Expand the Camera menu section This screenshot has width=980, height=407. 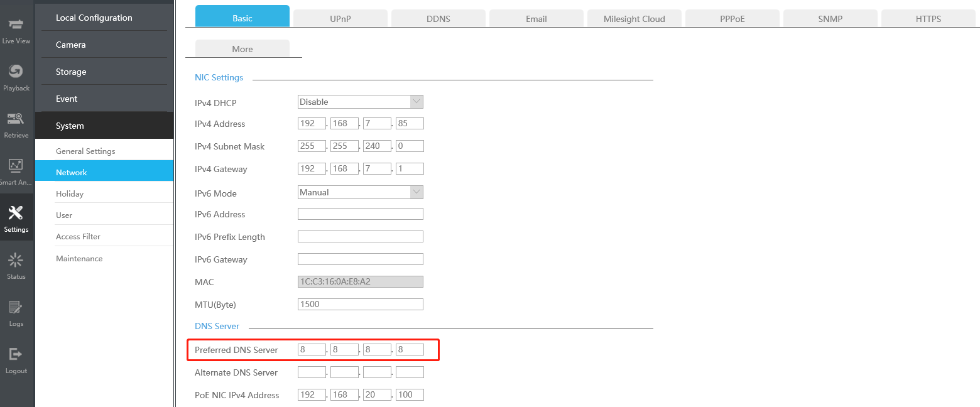(x=104, y=45)
